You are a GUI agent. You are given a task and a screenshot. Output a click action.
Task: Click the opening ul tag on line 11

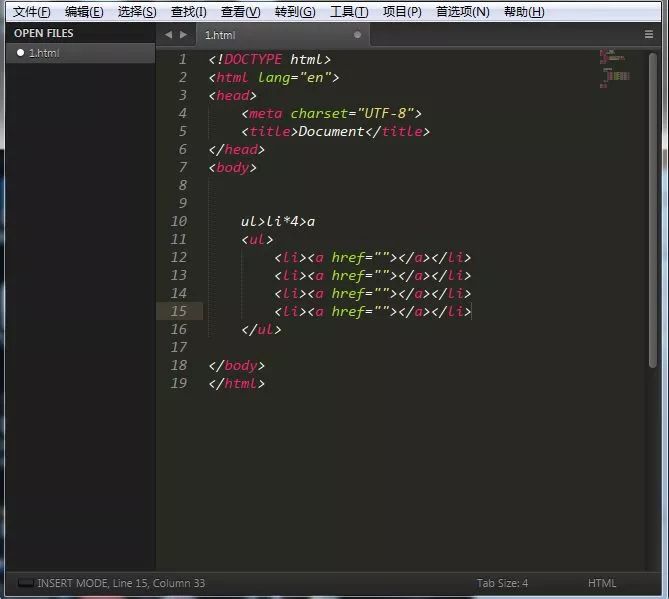tap(257, 240)
